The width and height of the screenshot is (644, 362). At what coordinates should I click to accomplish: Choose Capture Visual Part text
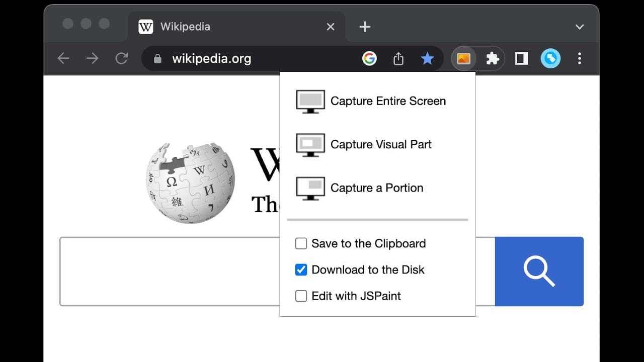click(x=381, y=145)
